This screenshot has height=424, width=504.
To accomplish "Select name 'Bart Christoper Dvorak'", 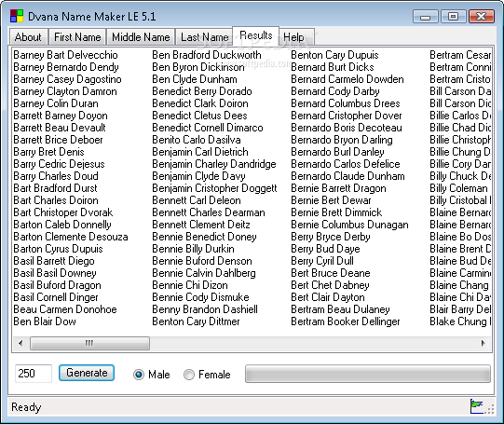I will [63, 212].
